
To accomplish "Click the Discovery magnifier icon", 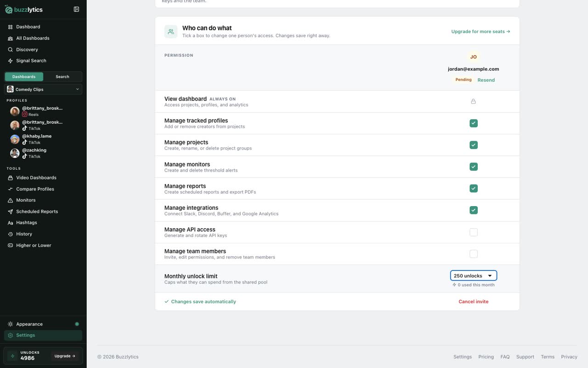I will (10, 50).
